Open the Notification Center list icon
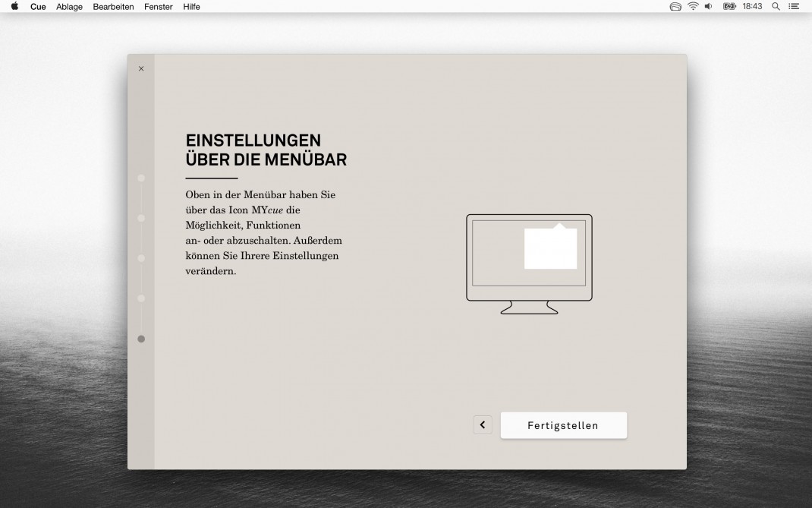The height and width of the screenshot is (508, 812). 794,7
